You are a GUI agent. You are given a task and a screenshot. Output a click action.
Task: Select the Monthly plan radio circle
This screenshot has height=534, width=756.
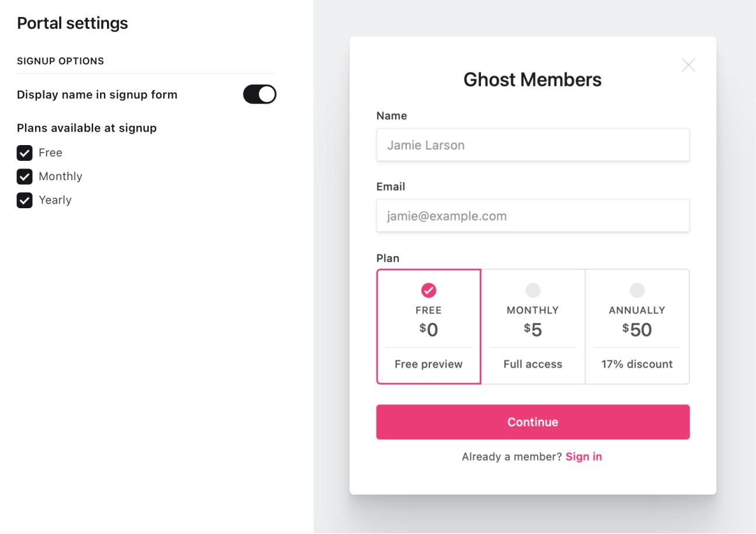pyautogui.click(x=533, y=290)
